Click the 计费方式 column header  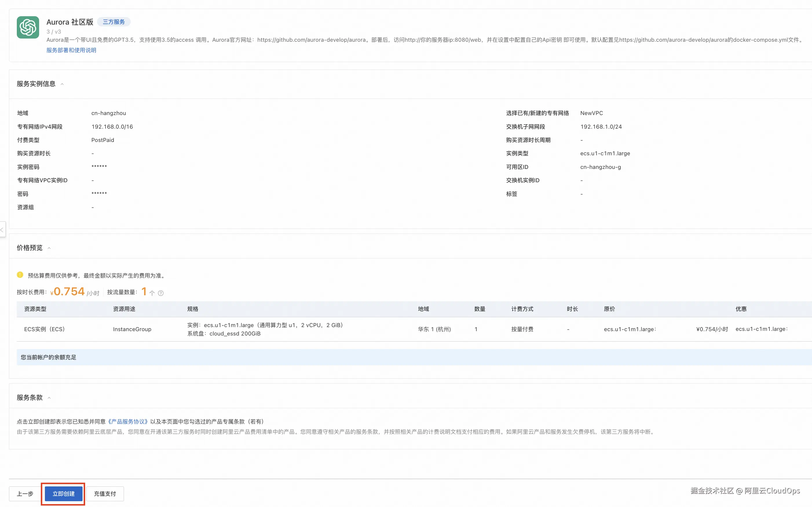(522, 309)
